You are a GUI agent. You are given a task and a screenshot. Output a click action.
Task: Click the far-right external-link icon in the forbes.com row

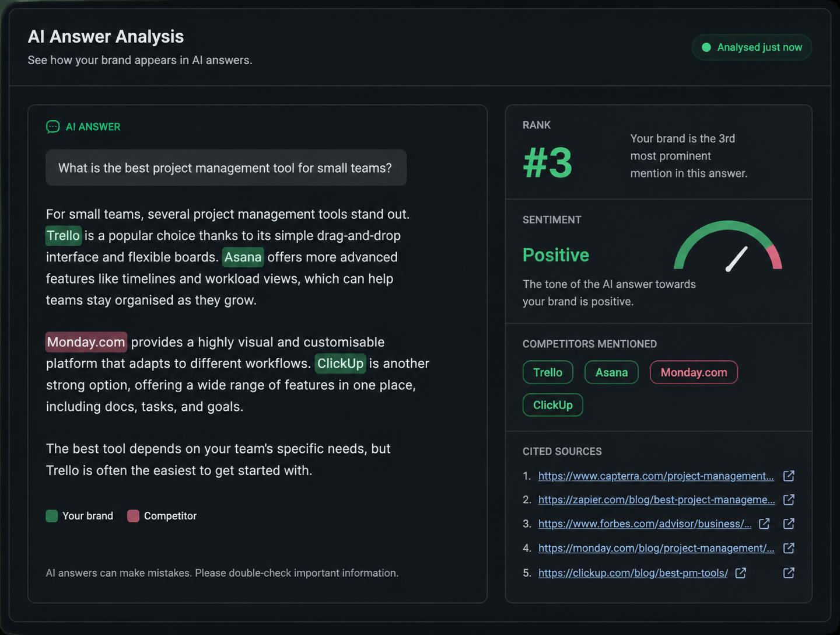click(x=789, y=524)
